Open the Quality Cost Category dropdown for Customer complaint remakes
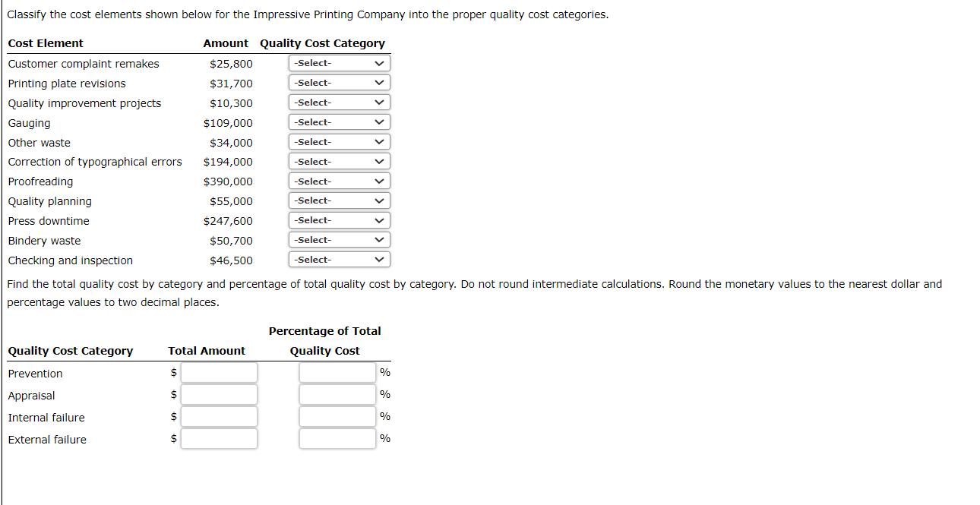The height and width of the screenshot is (505, 980). [x=339, y=63]
